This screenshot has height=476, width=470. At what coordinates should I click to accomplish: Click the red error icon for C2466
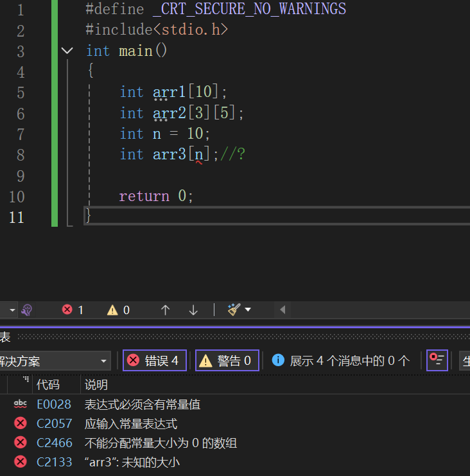pos(21,443)
